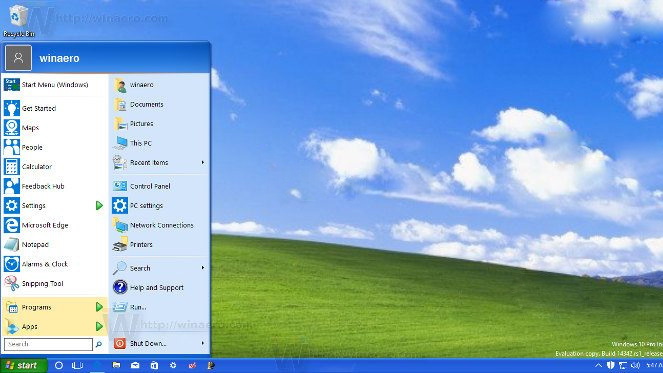Viewport: 663px width, 373px height.
Task: Click the magnifier beside the Search box
Action: pos(99,344)
